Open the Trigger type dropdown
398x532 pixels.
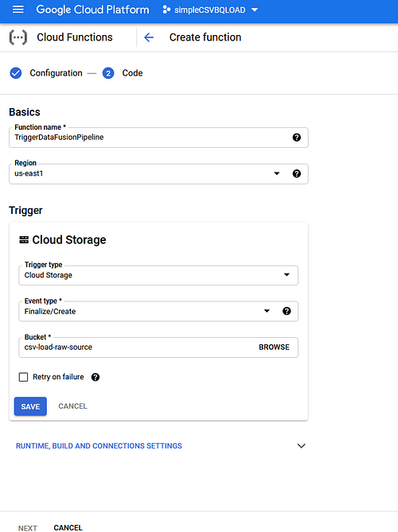158,275
